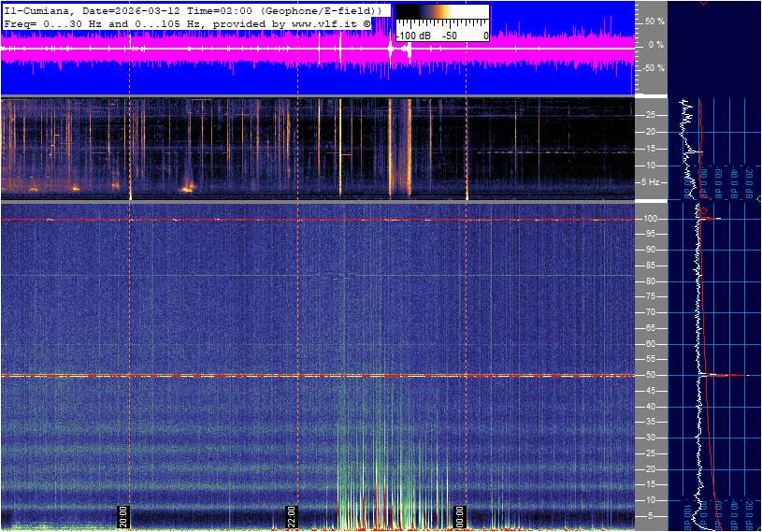This screenshot has height=532, width=762.
Task: Click the -100 dB label on color scale
Action: [411, 36]
